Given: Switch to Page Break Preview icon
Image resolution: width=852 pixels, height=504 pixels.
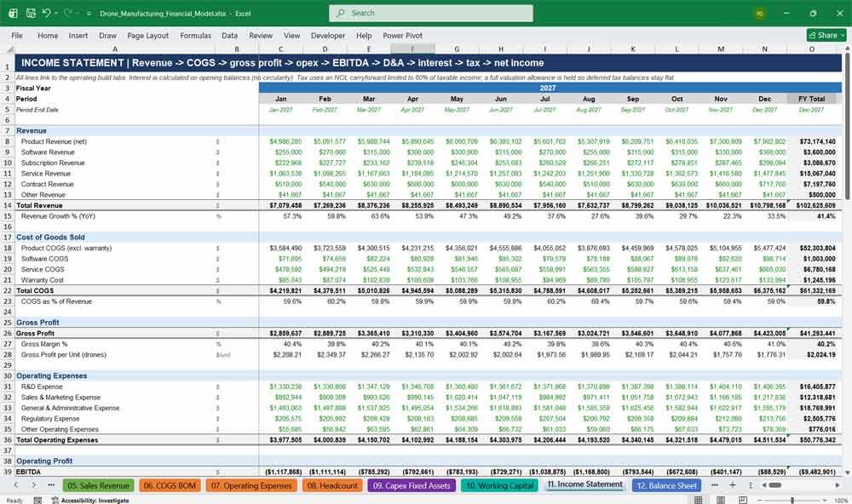Looking at the screenshot, I should [742, 501].
